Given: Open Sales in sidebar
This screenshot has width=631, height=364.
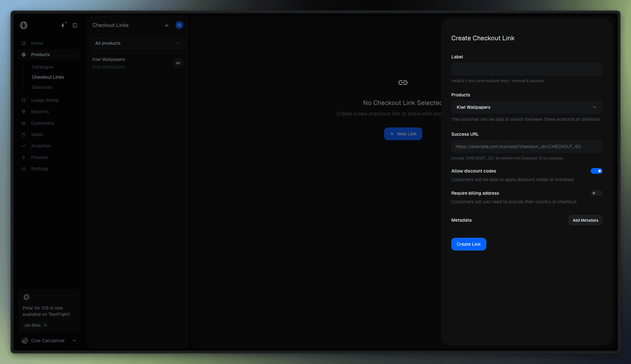Looking at the screenshot, I should click(49, 134).
